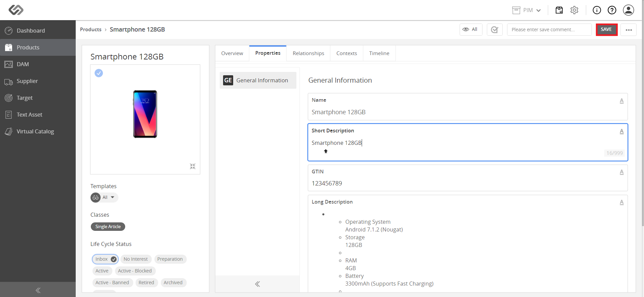Viewport: 644px width, 297px height.
Task: Switch to the Overview tab
Action: pyautogui.click(x=232, y=53)
